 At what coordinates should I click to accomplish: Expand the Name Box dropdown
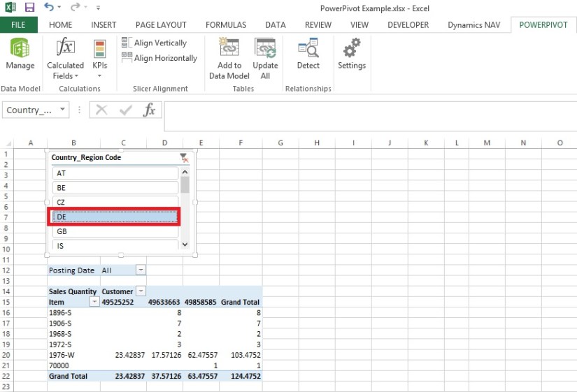(62, 109)
